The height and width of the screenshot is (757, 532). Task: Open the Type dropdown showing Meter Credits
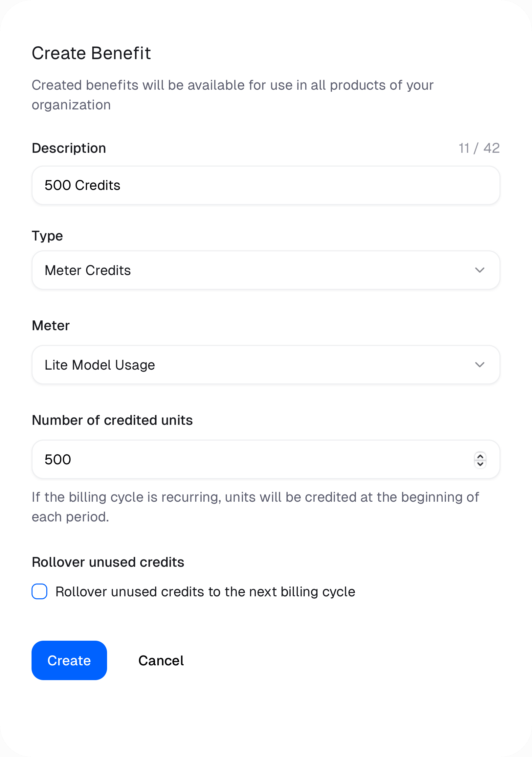point(266,270)
